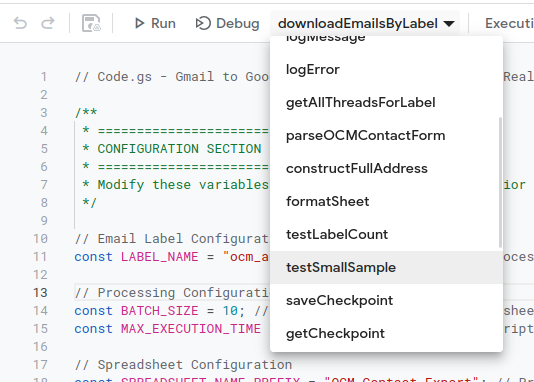
Task: Click the Spreadsheet Configuration comment line
Action: pyautogui.click(x=183, y=365)
